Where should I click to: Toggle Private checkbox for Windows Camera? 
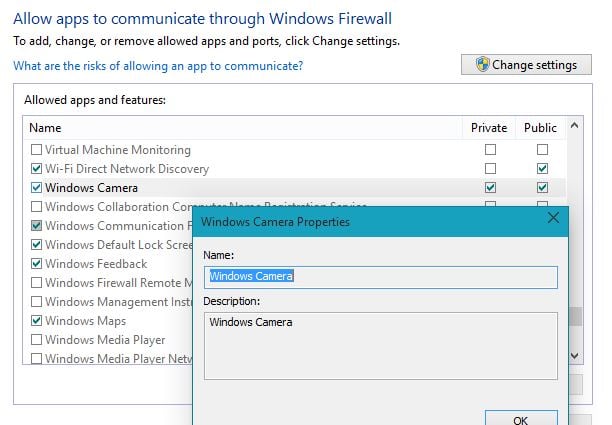pyautogui.click(x=490, y=188)
